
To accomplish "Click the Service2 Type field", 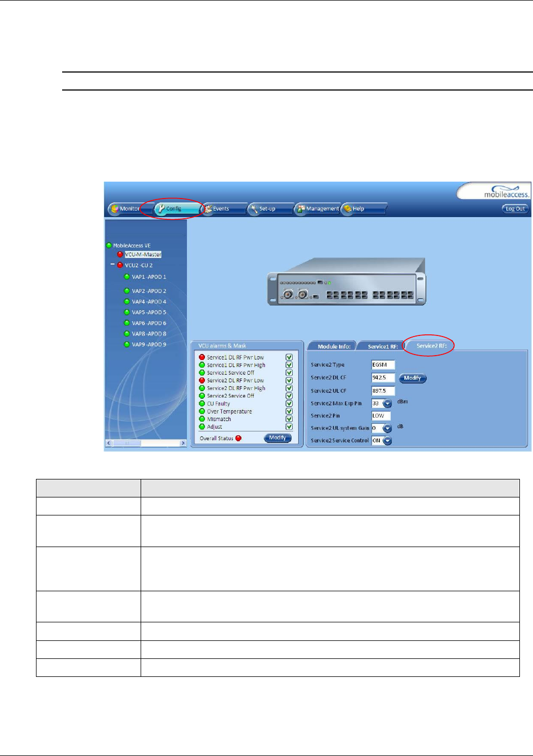I will tap(383, 365).
